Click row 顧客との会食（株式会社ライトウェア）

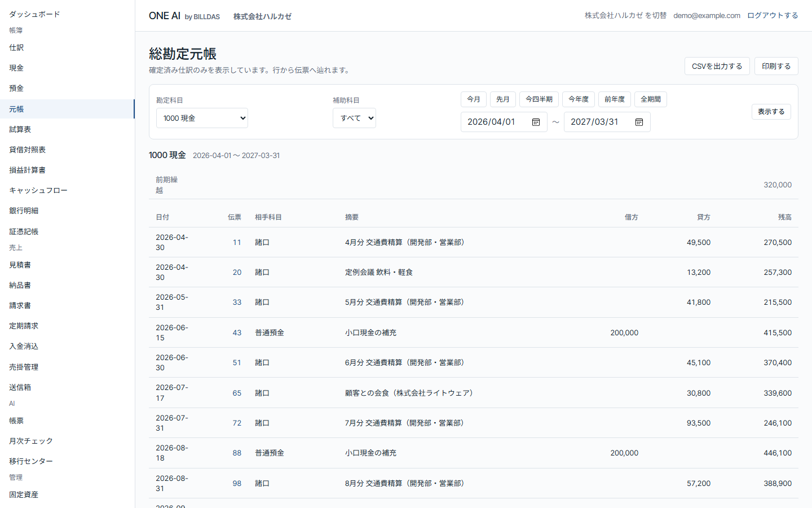(x=474, y=393)
